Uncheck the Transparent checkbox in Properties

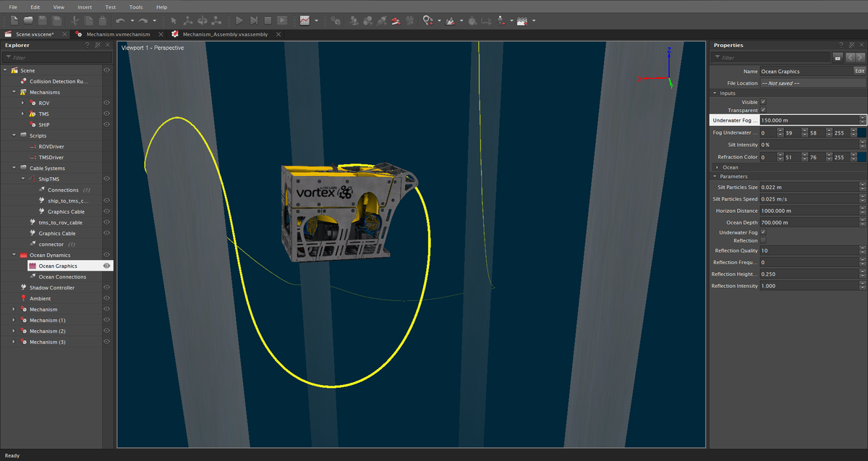tap(765, 110)
